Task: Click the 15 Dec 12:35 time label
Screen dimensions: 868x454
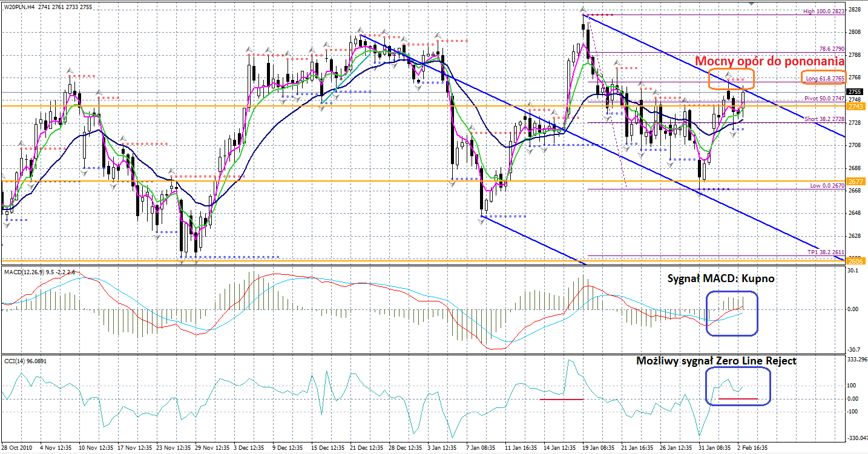Action: click(327, 449)
